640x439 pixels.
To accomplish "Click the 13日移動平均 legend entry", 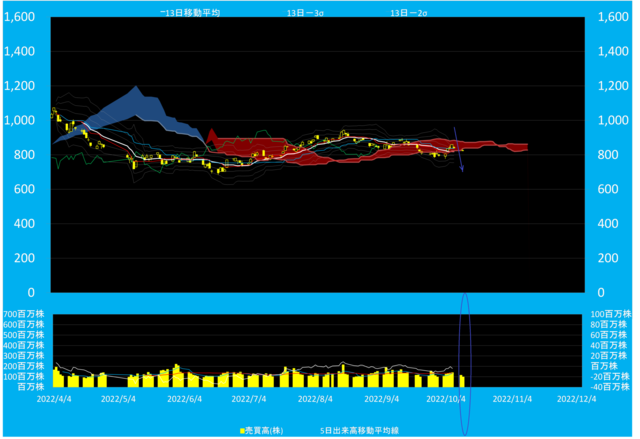I will [x=190, y=13].
